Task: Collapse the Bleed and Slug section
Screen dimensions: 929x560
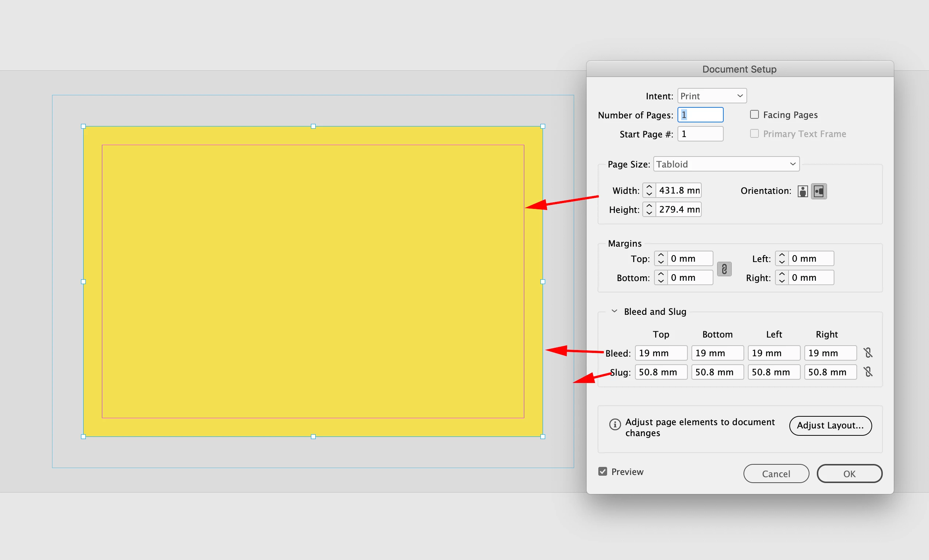Action: tap(614, 311)
